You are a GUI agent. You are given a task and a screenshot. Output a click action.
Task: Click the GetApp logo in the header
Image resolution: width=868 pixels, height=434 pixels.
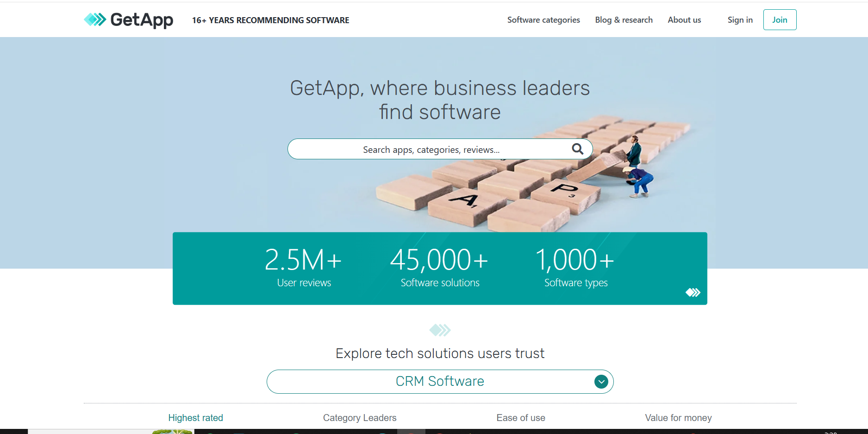(128, 20)
